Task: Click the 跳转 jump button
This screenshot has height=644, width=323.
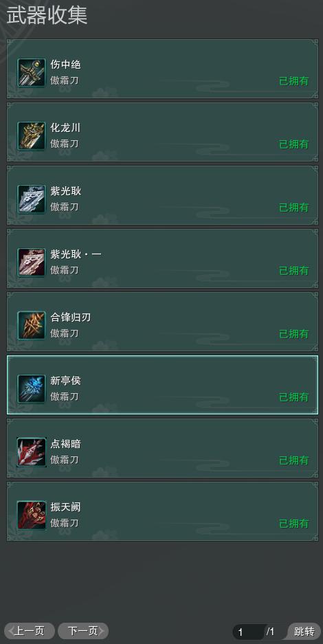Action: [x=304, y=632]
